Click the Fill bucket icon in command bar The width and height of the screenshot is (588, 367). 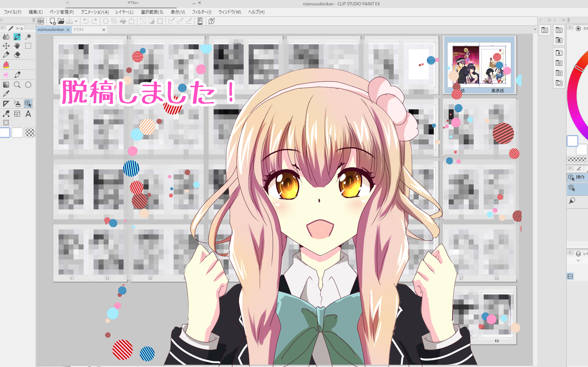pyautogui.click(x=123, y=21)
